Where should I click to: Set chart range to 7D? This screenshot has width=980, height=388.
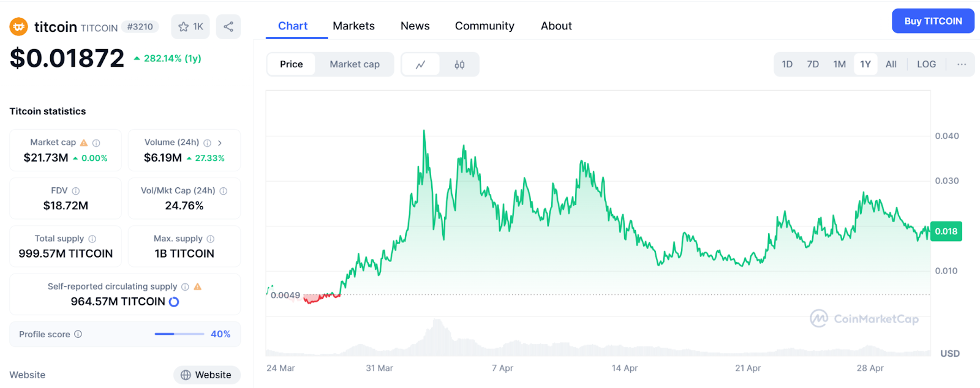[x=813, y=64]
